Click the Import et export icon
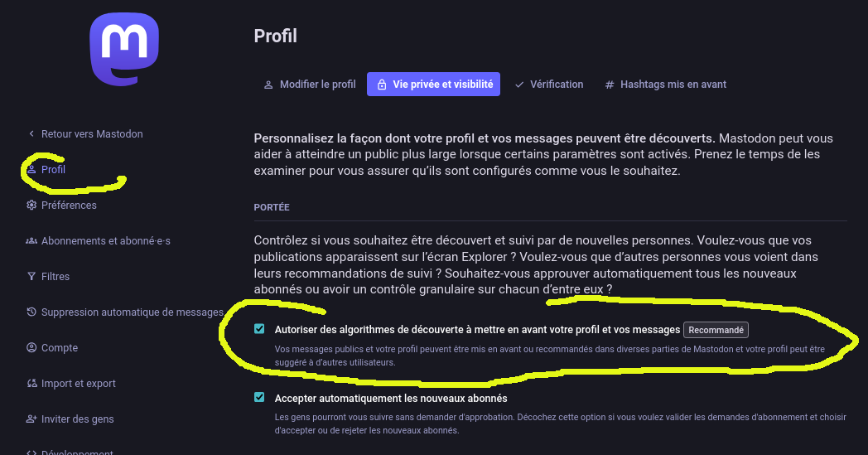 pos(31,384)
